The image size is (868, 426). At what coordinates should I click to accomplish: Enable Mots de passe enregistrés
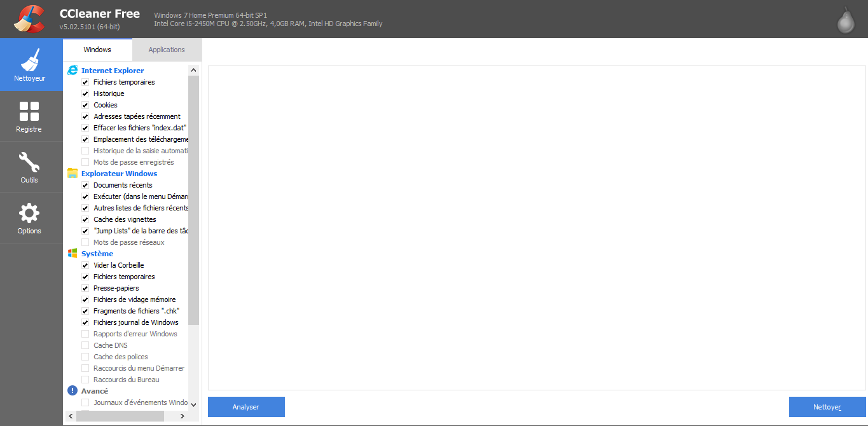85,162
